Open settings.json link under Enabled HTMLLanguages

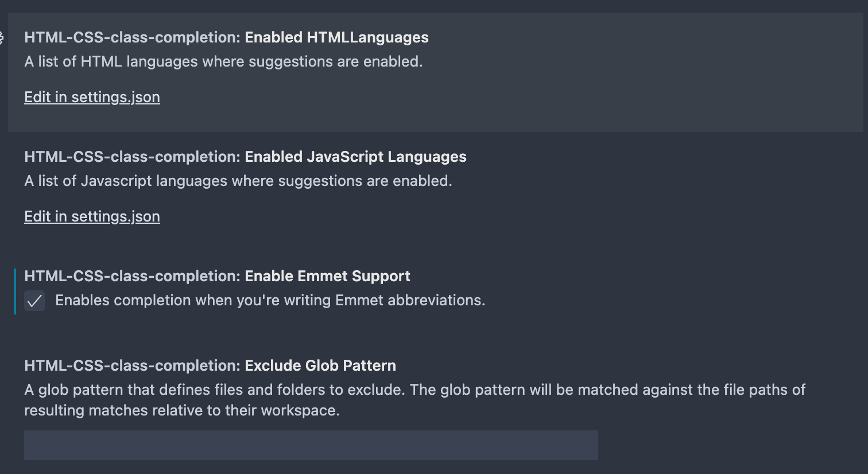pos(92,97)
